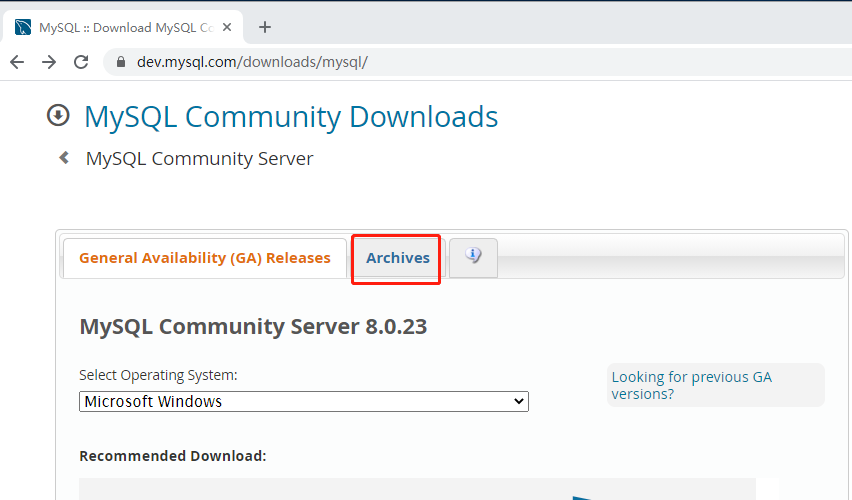This screenshot has height=500, width=852.
Task: Click the browser back arrow
Action: [x=17, y=62]
